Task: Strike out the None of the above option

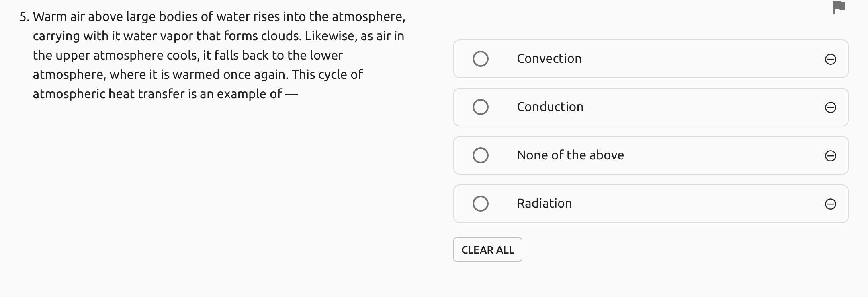Action: click(830, 156)
